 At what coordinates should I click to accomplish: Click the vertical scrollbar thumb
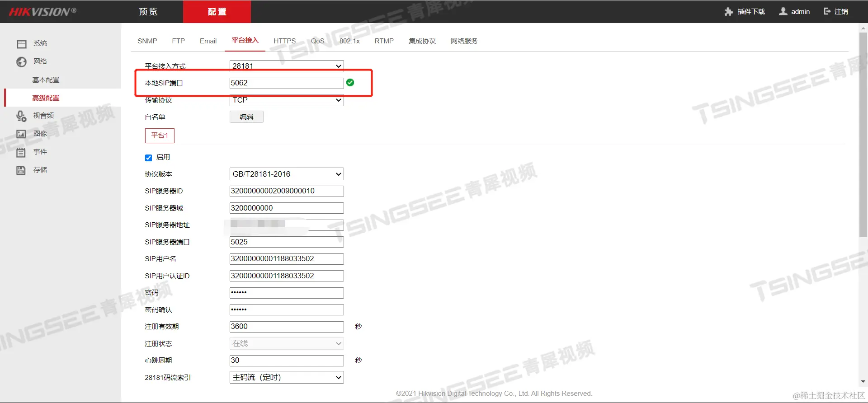(x=863, y=135)
